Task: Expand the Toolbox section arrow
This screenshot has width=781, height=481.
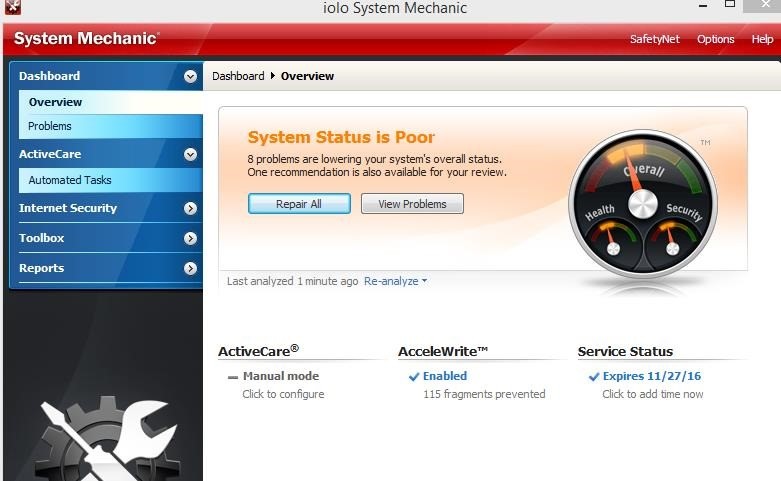Action: coord(190,239)
